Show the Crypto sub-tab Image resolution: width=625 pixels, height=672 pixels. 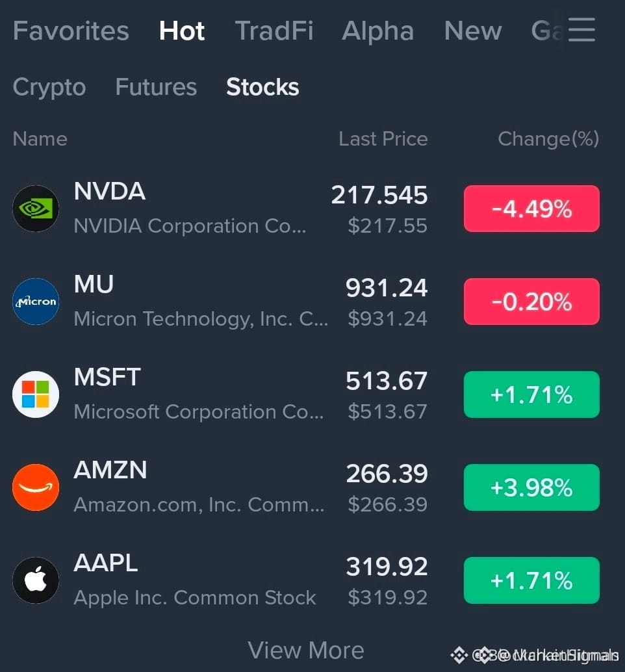point(49,88)
